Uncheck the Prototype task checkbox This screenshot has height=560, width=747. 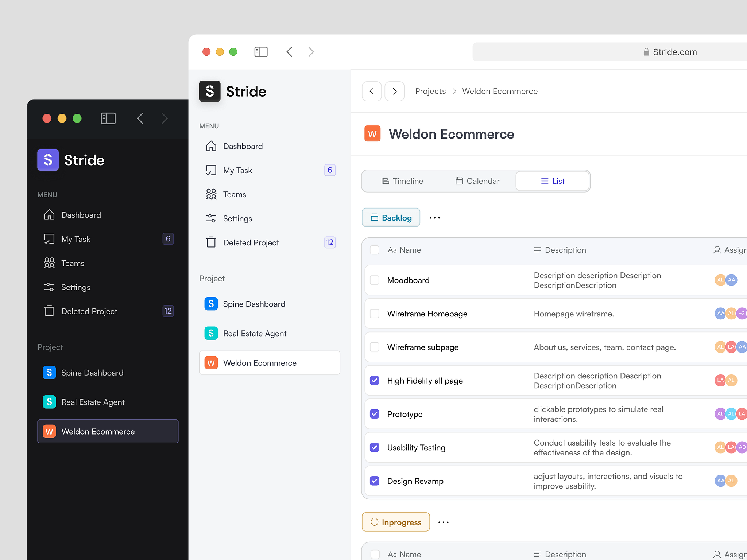[x=375, y=414]
